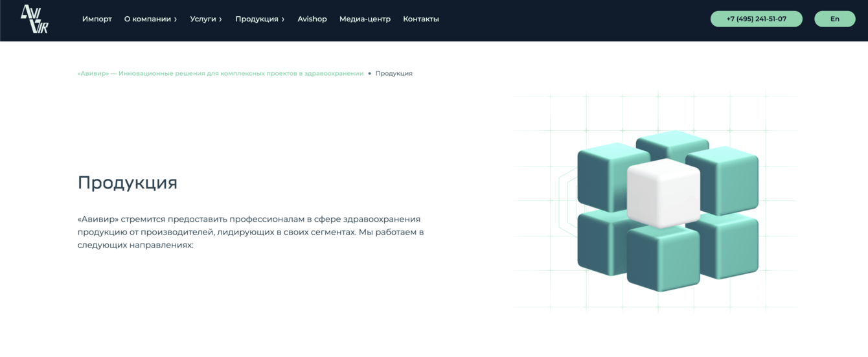Open the Контакты page

(x=421, y=19)
